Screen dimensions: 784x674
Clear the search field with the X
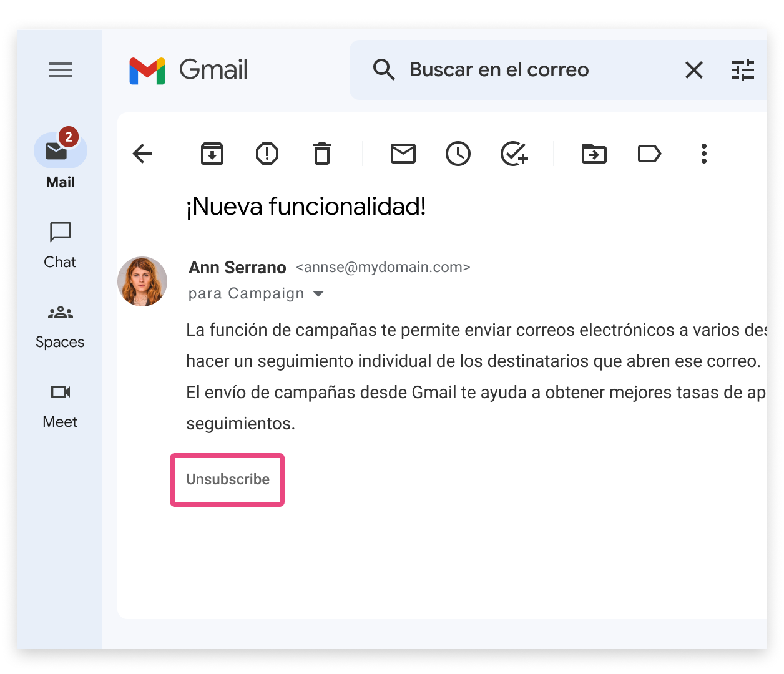tap(693, 70)
